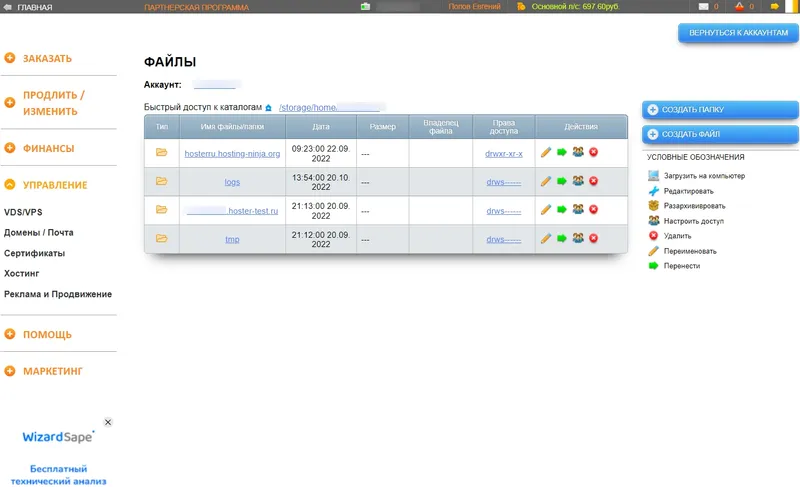800x487 pixels.
Task: Click the account balance wallet icon
Action: click(521, 7)
